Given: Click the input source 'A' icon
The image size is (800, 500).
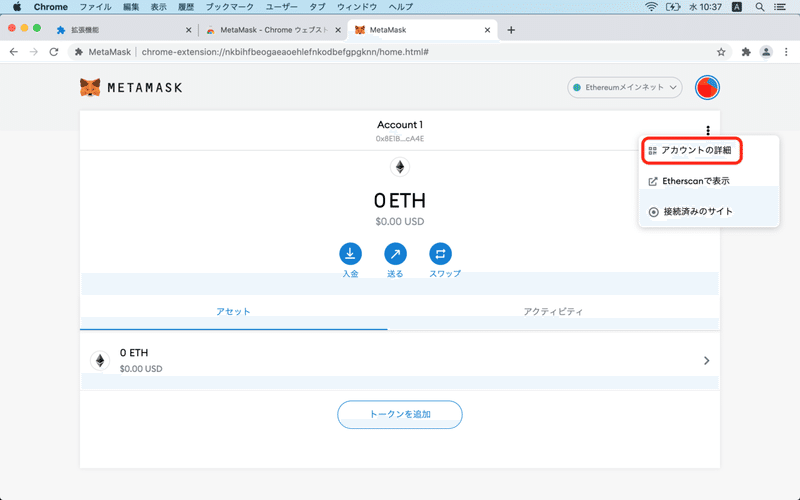Looking at the screenshot, I should [737, 7].
